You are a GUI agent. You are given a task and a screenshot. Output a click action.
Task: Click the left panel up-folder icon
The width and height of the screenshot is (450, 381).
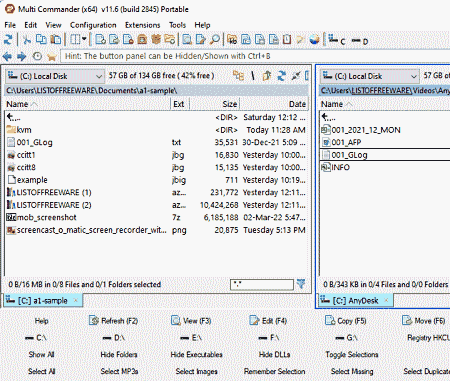267,76
